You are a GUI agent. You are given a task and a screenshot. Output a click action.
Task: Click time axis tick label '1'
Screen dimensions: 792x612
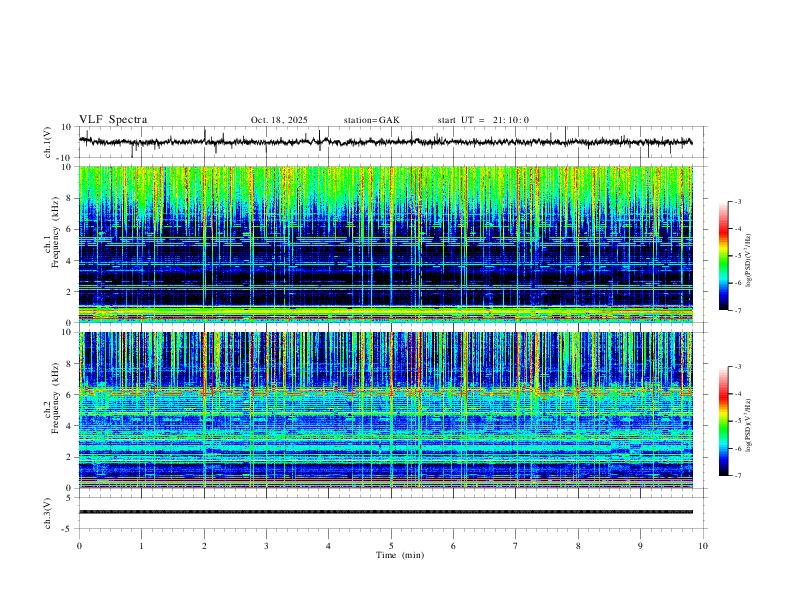coord(142,546)
